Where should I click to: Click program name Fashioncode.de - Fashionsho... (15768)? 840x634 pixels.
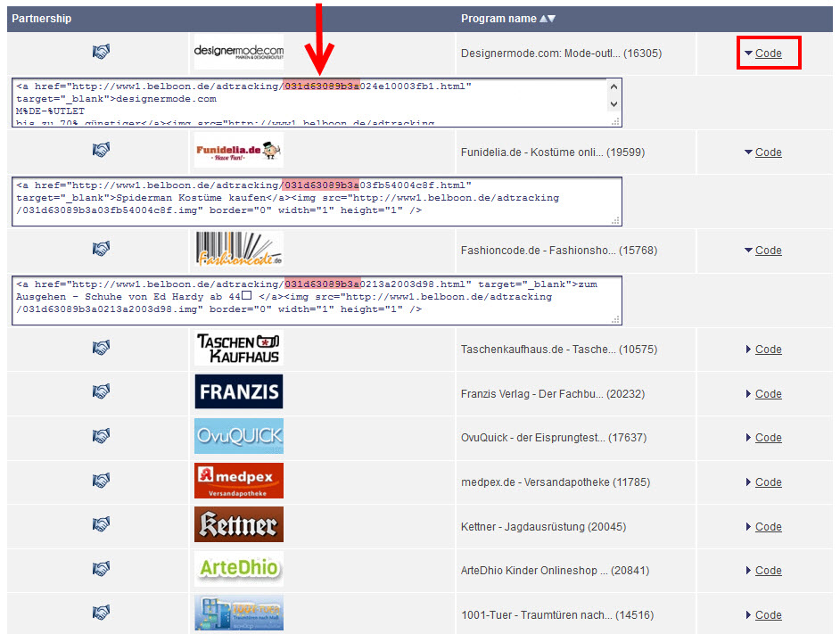coord(559,251)
